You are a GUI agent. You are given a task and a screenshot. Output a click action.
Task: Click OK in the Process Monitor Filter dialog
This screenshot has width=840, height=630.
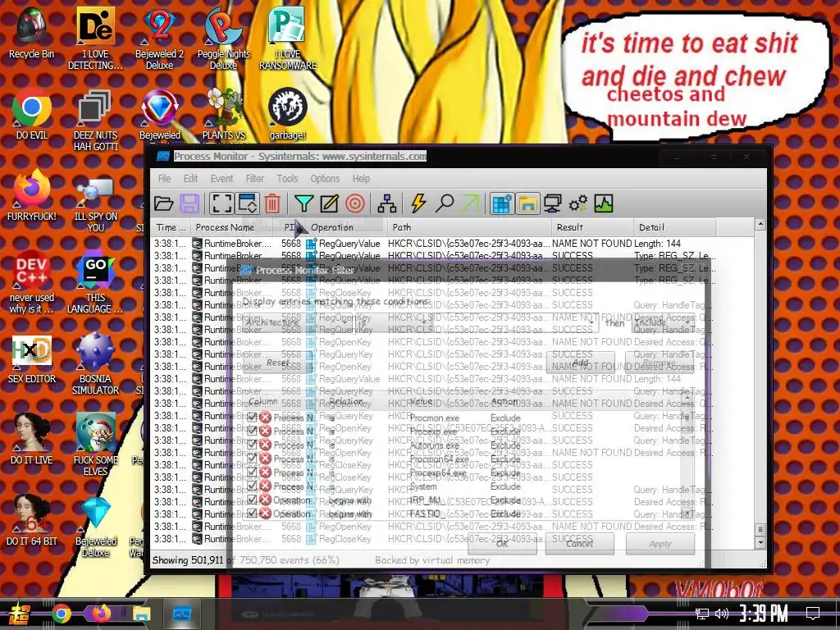click(x=502, y=543)
